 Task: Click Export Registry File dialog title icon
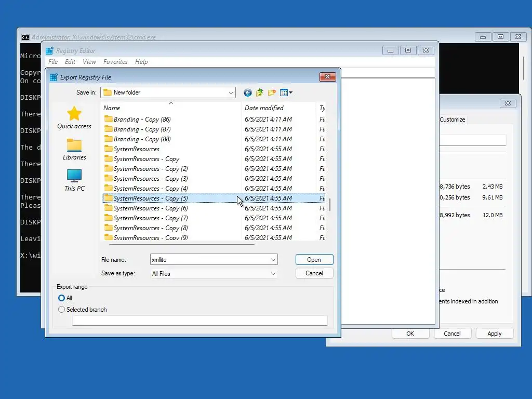[x=54, y=77]
